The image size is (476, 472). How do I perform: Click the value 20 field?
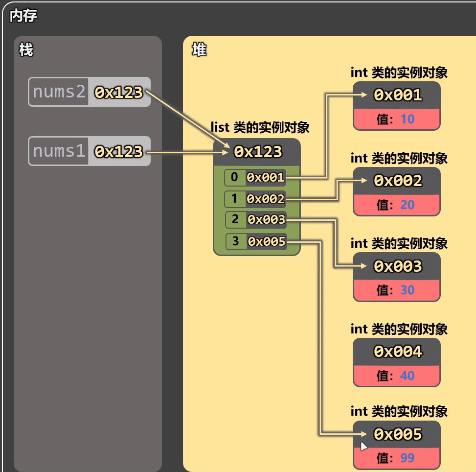click(397, 205)
